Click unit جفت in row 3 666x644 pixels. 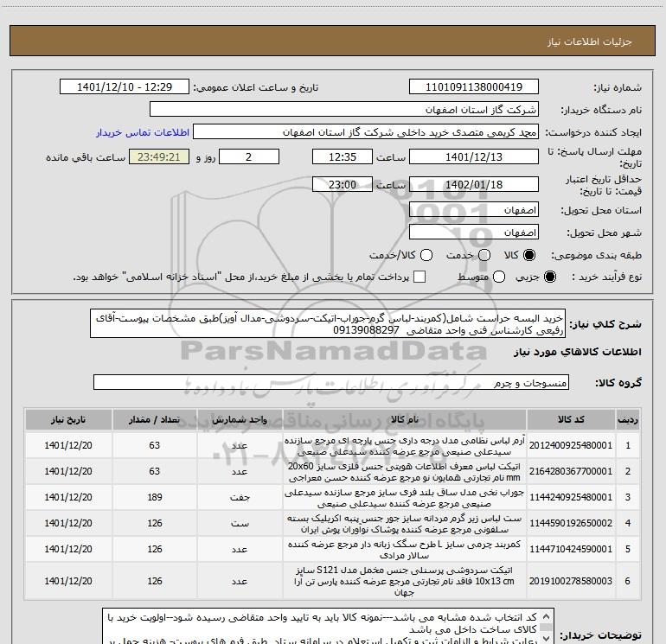tap(240, 498)
